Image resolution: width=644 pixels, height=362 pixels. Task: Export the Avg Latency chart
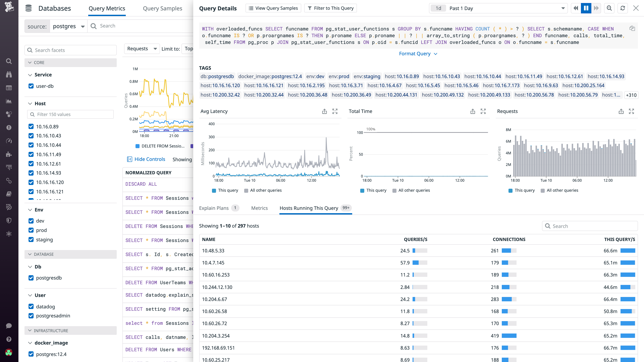coord(324,111)
